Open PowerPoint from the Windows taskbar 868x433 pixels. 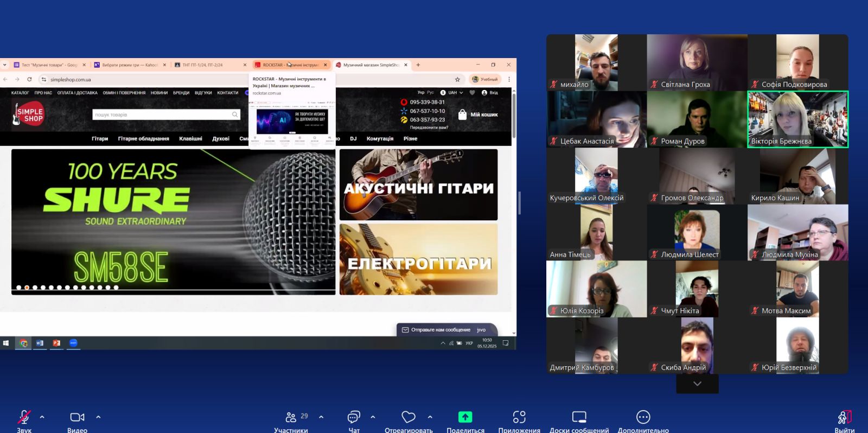[56, 343]
